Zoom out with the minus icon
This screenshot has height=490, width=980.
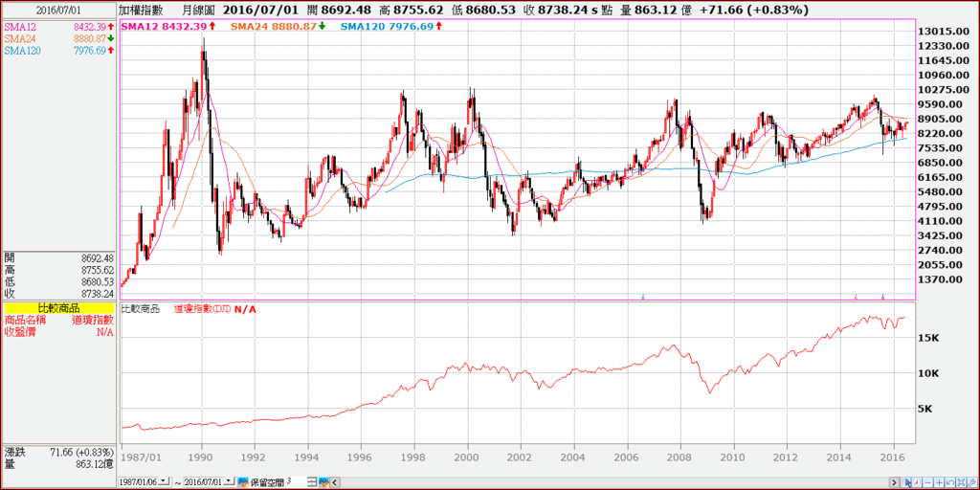coord(927,482)
